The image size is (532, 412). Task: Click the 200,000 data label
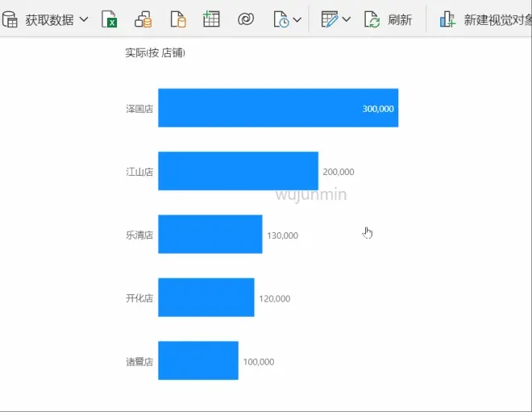pos(339,172)
